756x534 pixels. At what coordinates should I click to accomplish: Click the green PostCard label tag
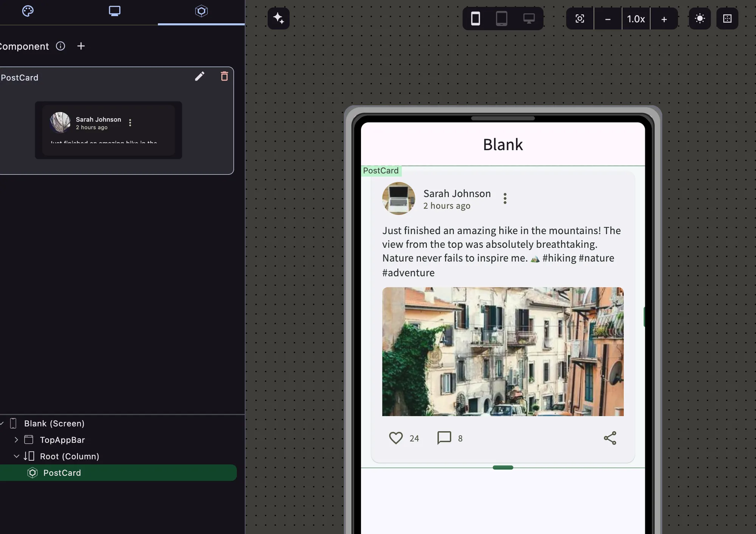click(381, 171)
